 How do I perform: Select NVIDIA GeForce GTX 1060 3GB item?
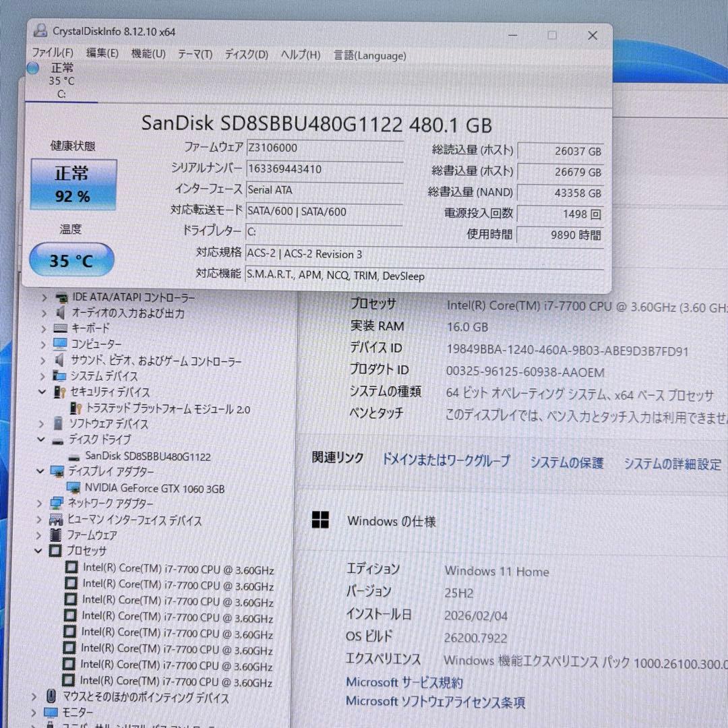tap(154, 489)
